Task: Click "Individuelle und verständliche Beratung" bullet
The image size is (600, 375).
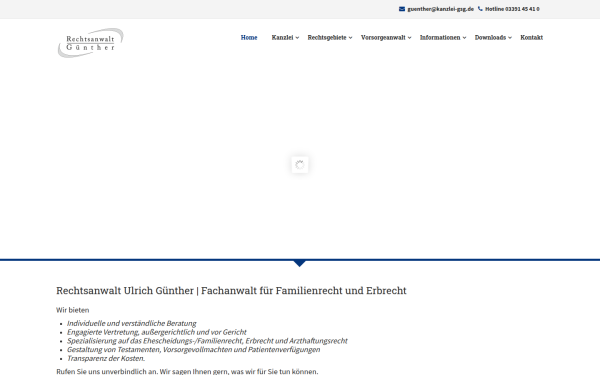Action: click(x=132, y=323)
